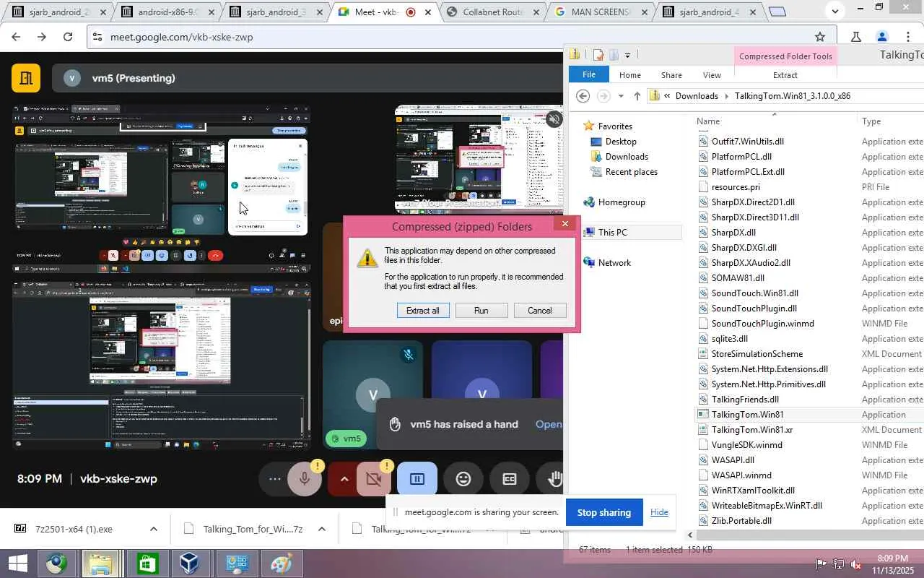Go up one folder level in Explorer
Image resolution: width=924 pixels, height=578 pixels.
(637, 96)
